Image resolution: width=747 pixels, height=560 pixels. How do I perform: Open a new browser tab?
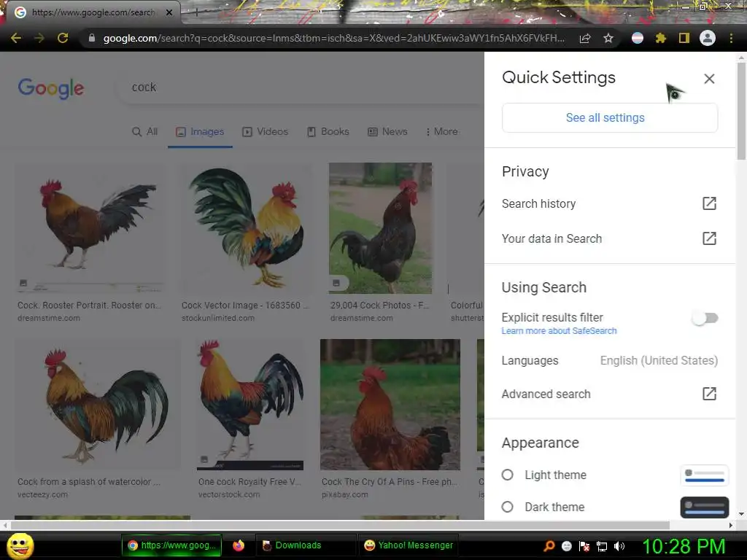(x=196, y=12)
